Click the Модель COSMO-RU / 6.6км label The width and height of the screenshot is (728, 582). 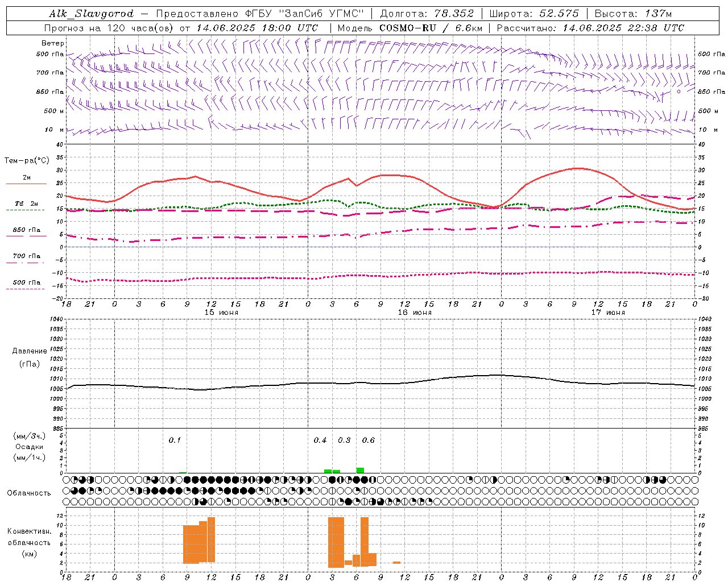[409, 28]
